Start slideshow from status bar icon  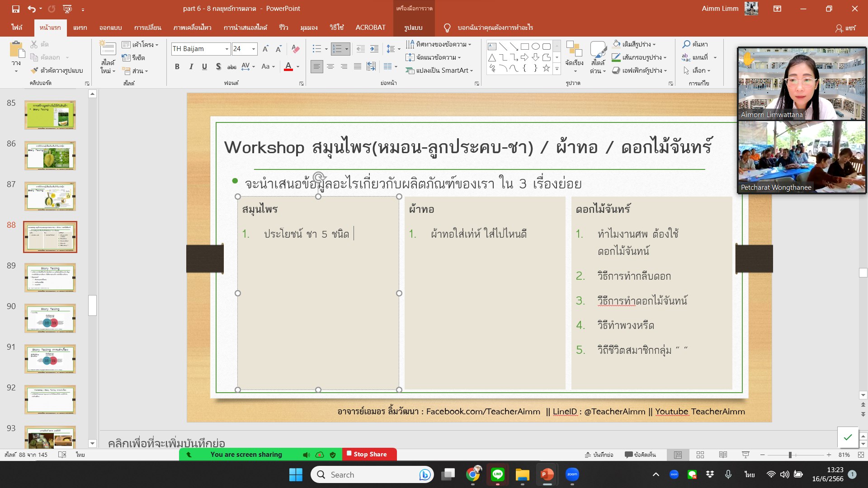coord(745,455)
